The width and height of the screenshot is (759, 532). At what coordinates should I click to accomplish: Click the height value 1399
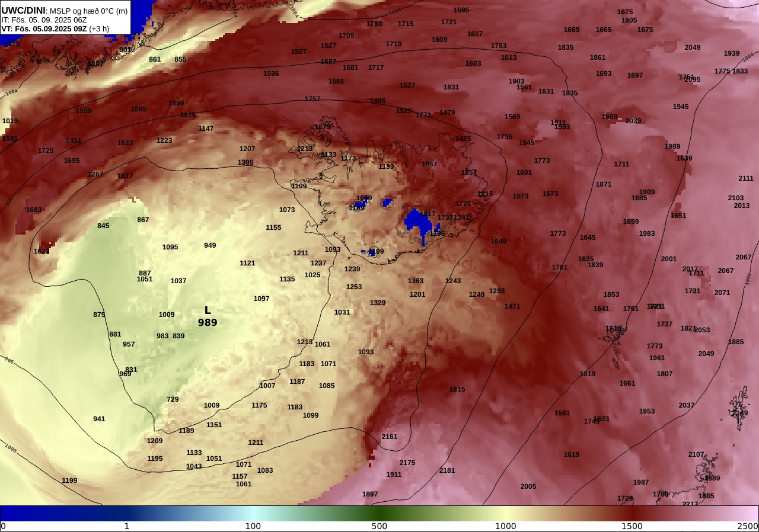[x=176, y=103]
